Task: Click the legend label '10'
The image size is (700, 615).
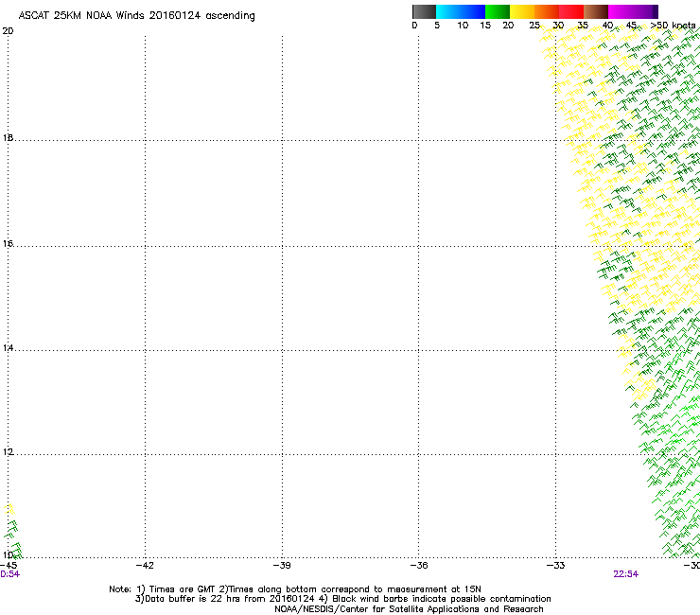Action: (463, 26)
